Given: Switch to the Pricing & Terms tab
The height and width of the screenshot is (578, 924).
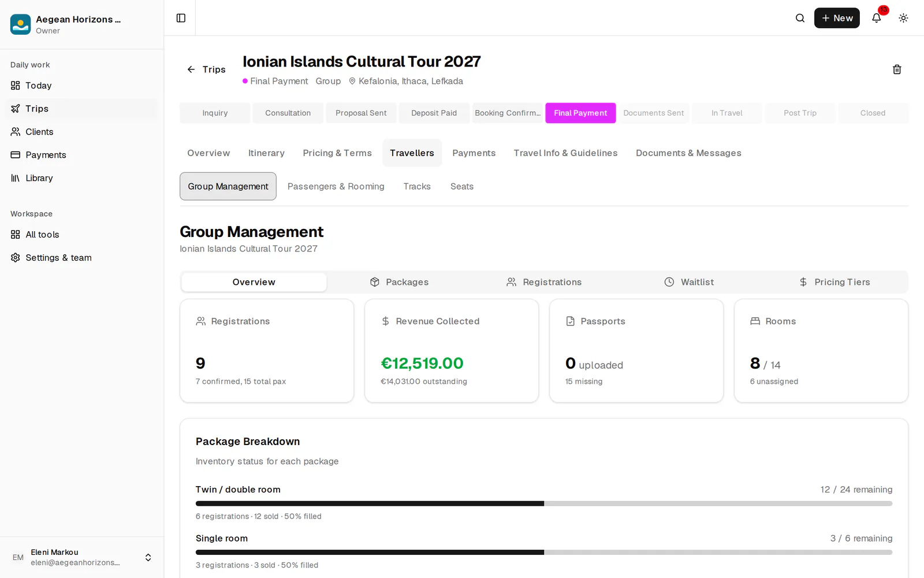Looking at the screenshot, I should click(x=337, y=153).
